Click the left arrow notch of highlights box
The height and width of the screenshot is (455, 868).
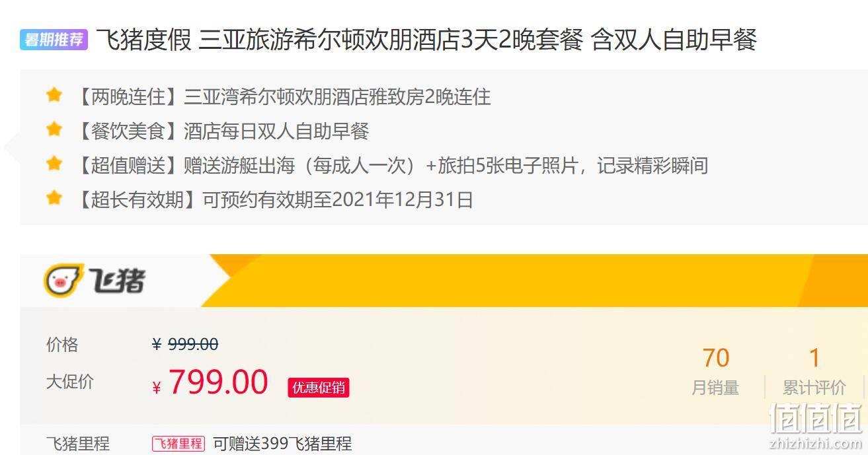[x=12, y=147]
